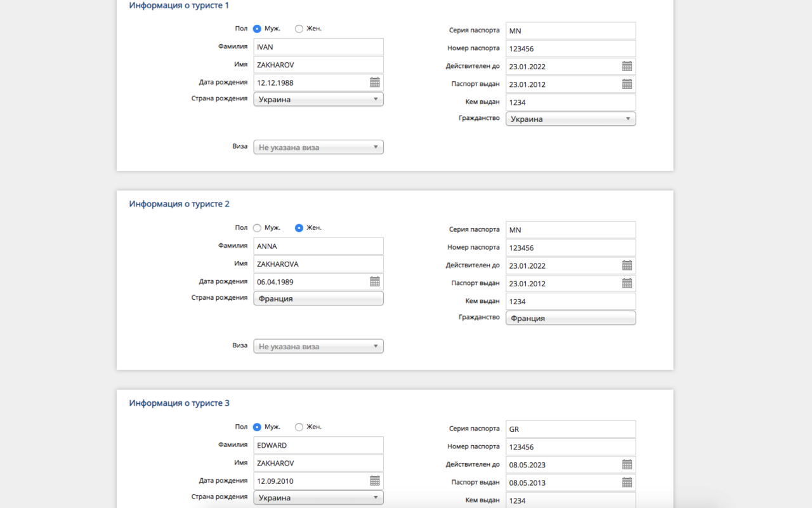The image size is (812, 508).
Task: Open calendar for tourist 2 birth date
Action: [x=374, y=281]
